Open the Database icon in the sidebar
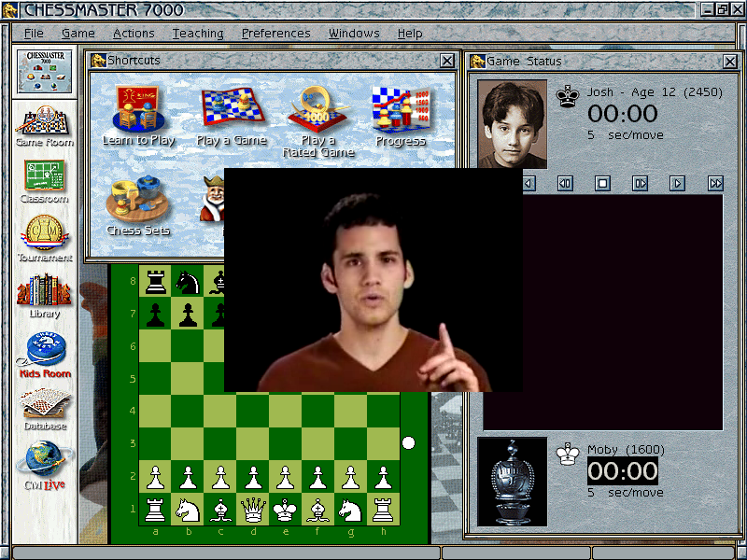747x560 pixels. click(x=44, y=410)
